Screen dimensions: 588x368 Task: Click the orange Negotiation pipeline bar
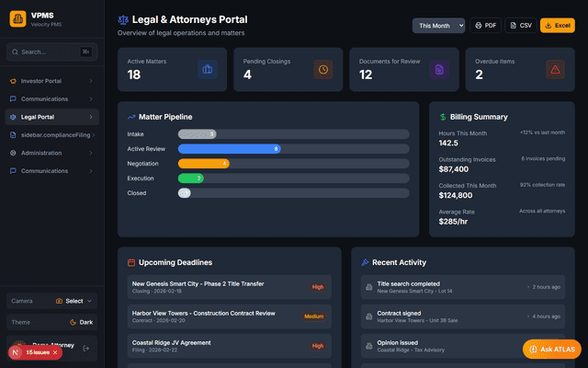204,164
